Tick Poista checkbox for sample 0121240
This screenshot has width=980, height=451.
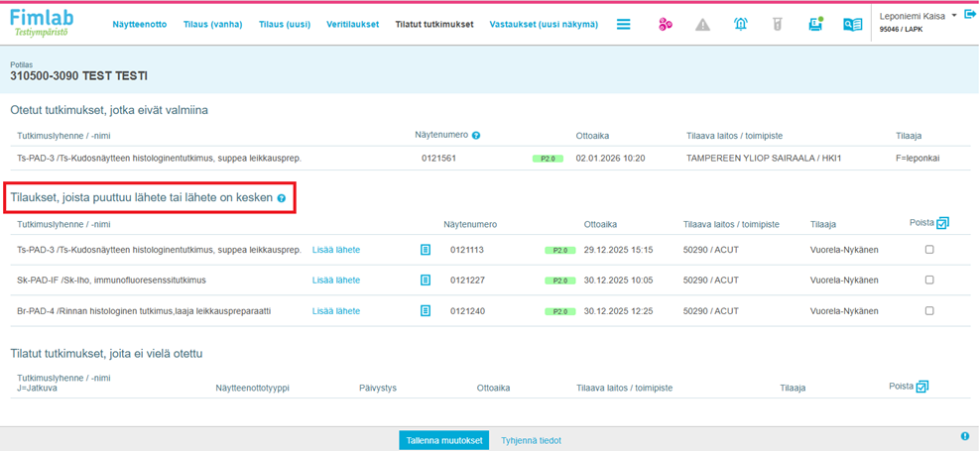[x=929, y=311]
